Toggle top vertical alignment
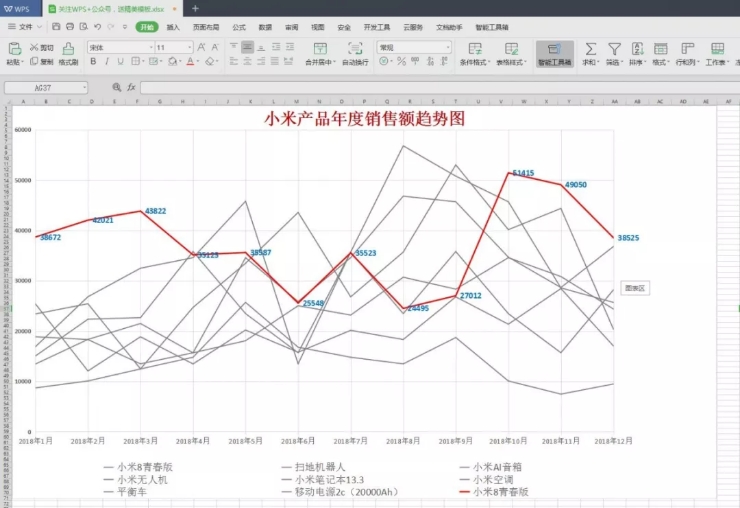This screenshot has height=508, width=740. point(234,47)
